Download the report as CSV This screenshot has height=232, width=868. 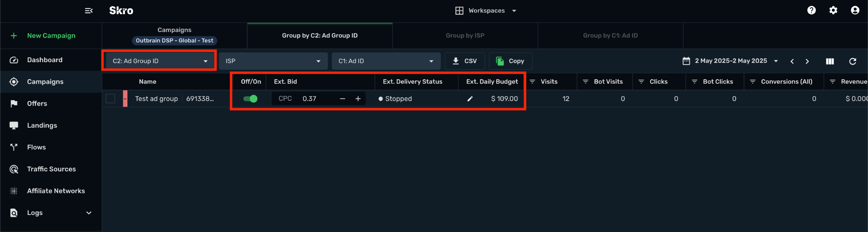click(465, 61)
